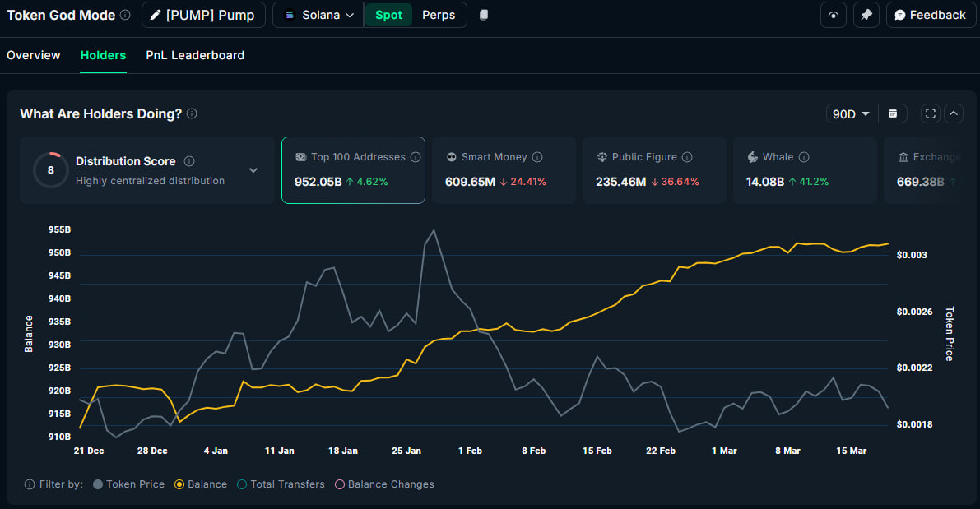The height and width of the screenshot is (509, 980).
Task: Toggle the Balance filter option
Action: (x=200, y=484)
